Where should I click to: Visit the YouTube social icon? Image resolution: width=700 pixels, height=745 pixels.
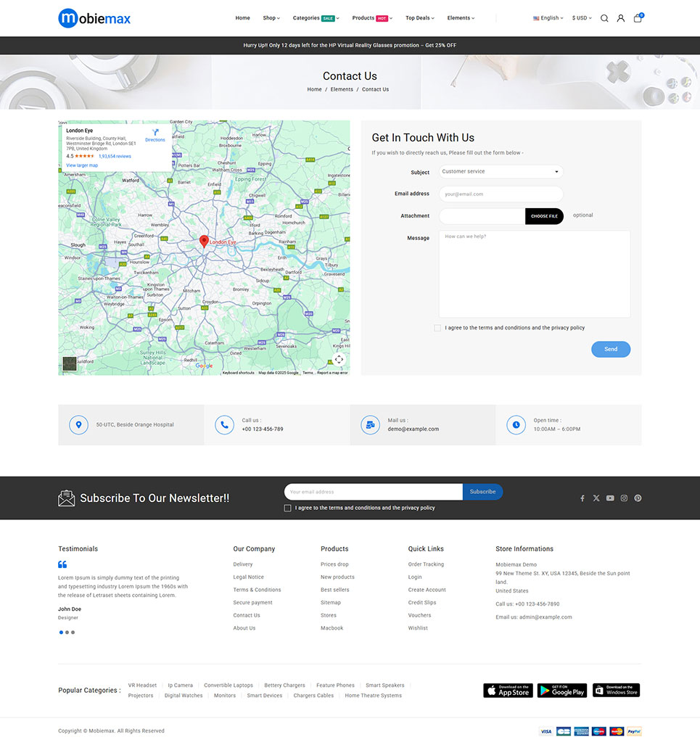pyautogui.click(x=610, y=498)
